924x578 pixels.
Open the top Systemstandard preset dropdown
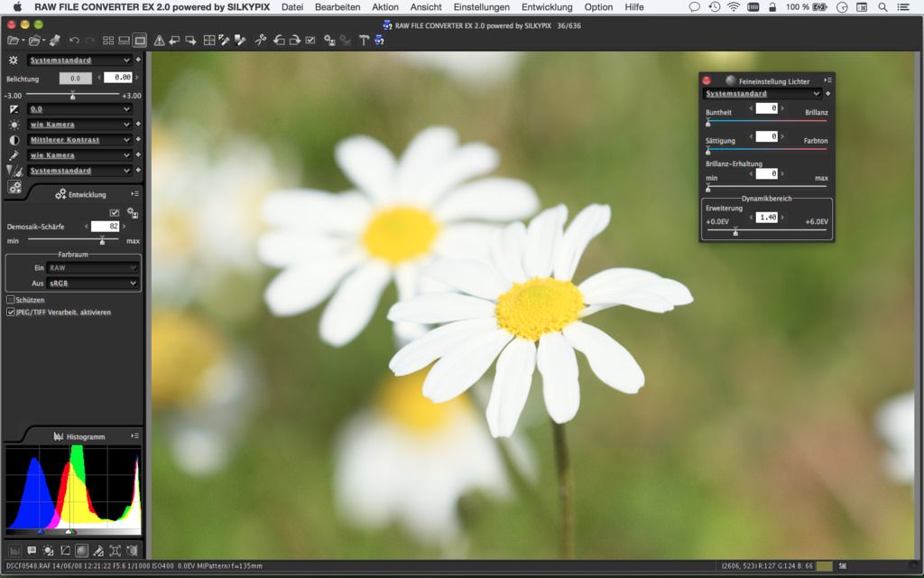click(79, 61)
